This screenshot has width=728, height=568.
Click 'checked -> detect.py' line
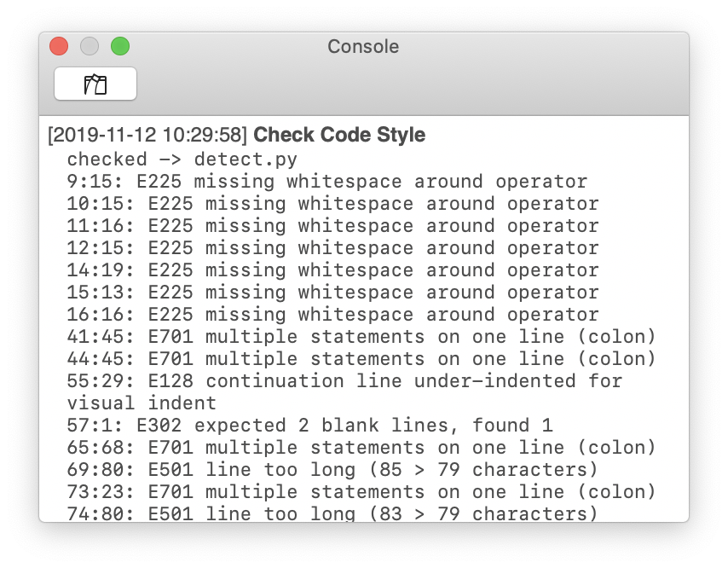pyautogui.click(x=182, y=159)
